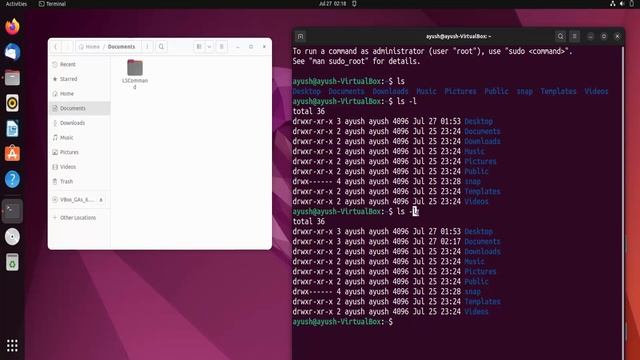Open the Files view options dropdown

[209, 47]
